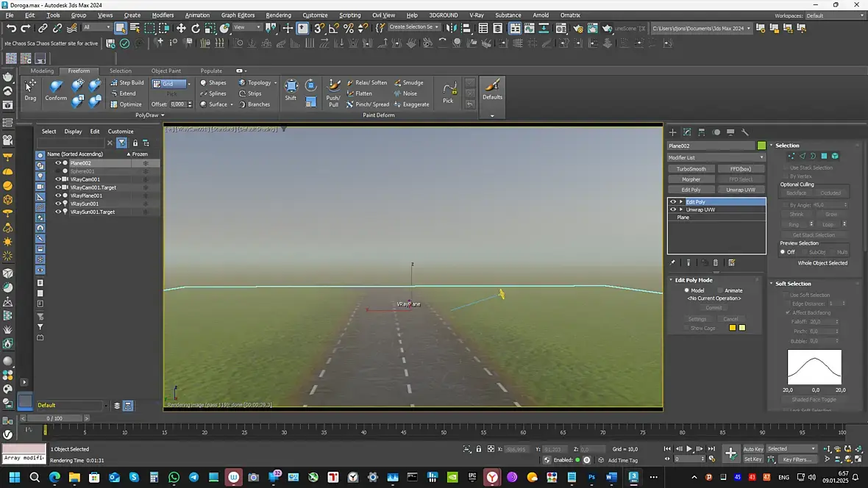The width and height of the screenshot is (868, 488).
Task: Select the Animate radio button
Action: pos(720,290)
